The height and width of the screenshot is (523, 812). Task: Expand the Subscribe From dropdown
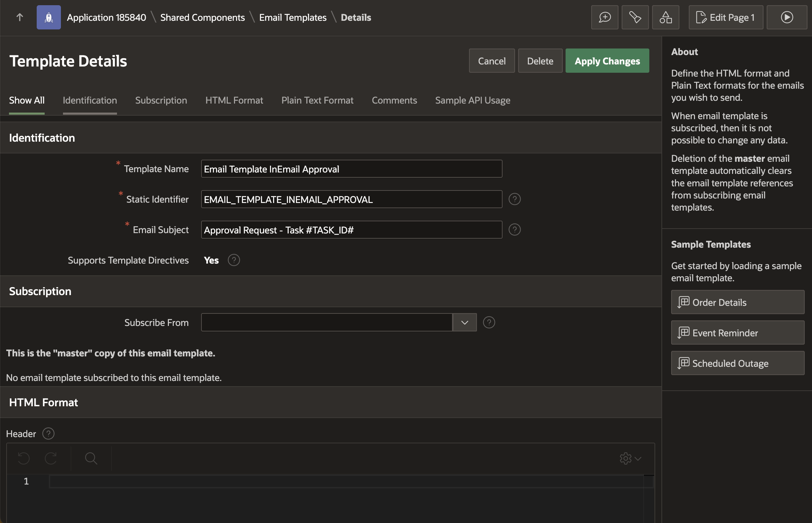464,322
